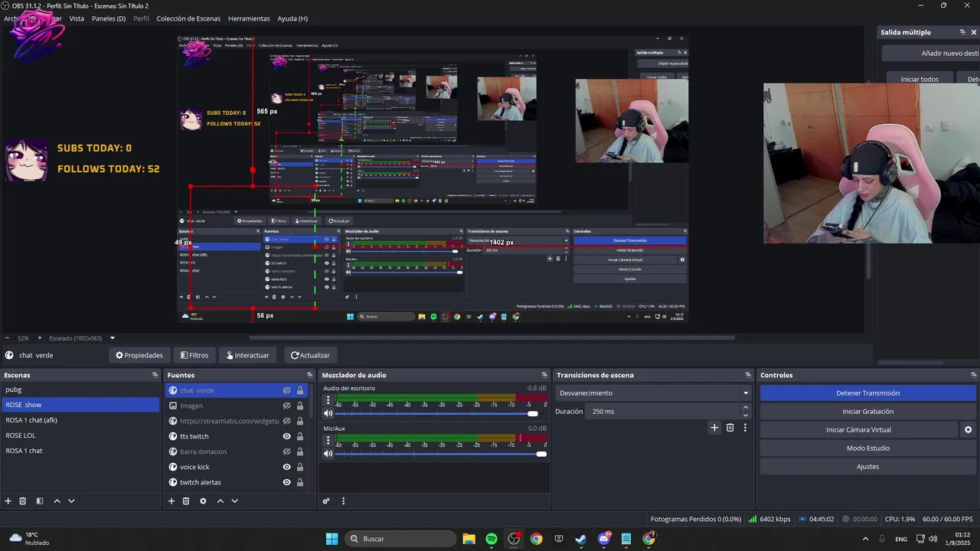Screen dimensions: 980x551
Task: Show the Imagen source
Action: (x=287, y=406)
